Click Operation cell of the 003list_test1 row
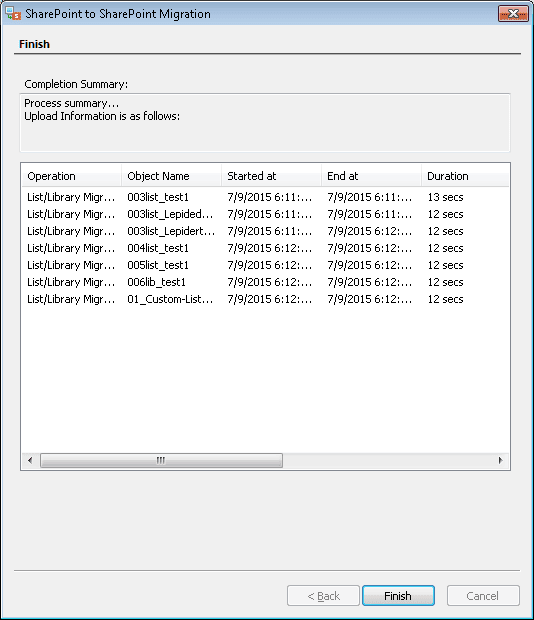 click(x=71, y=197)
